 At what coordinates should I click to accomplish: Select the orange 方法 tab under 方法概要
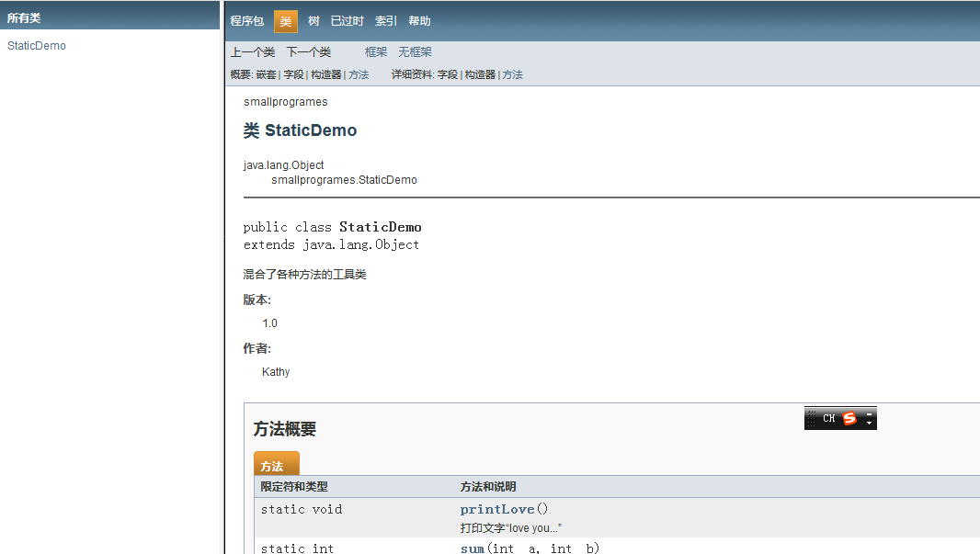coord(276,464)
